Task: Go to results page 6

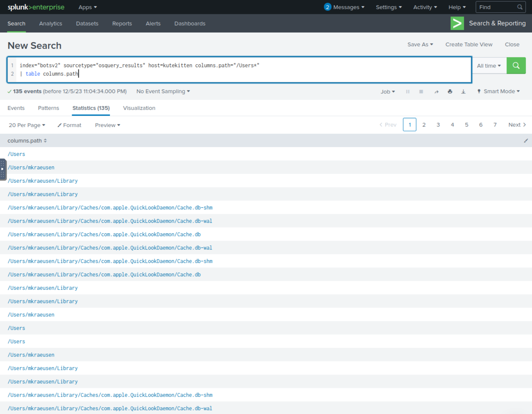Action: (481, 125)
